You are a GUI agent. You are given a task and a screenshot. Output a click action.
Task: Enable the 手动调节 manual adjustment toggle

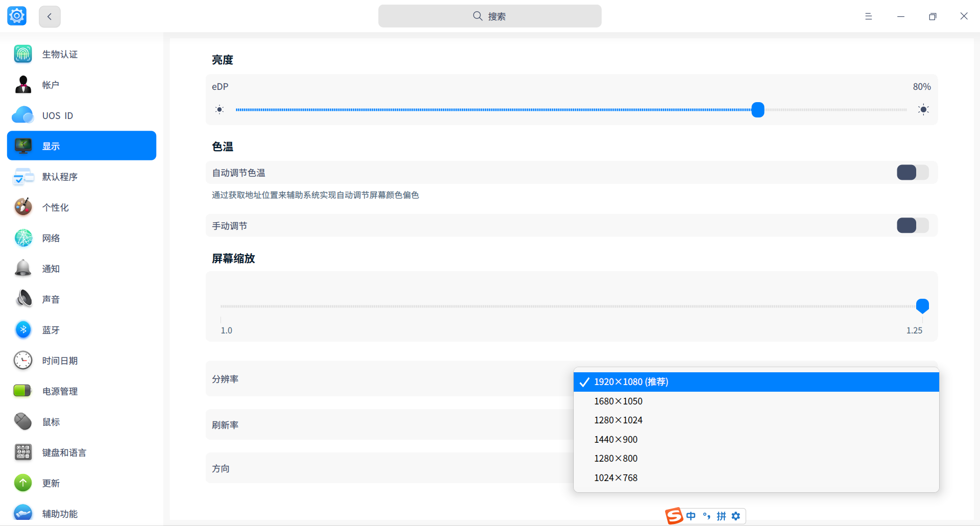(x=912, y=225)
